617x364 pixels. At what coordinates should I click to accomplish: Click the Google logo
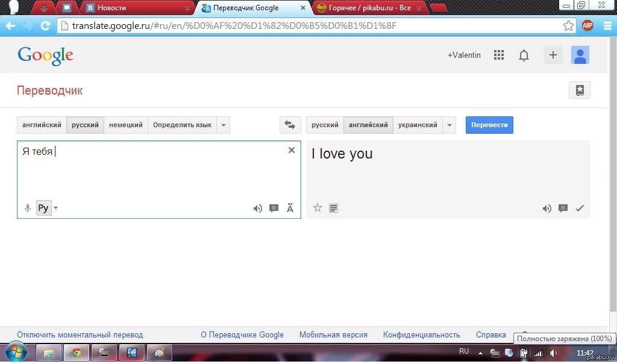(46, 56)
